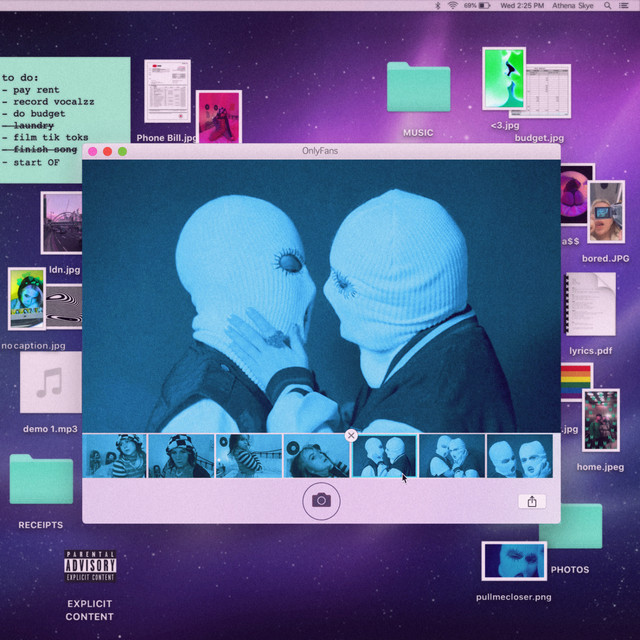Select the highlighted fifth thumbnail of kissing balaclavas
Screen dimensions: 640x640
[x=384, y=456]
